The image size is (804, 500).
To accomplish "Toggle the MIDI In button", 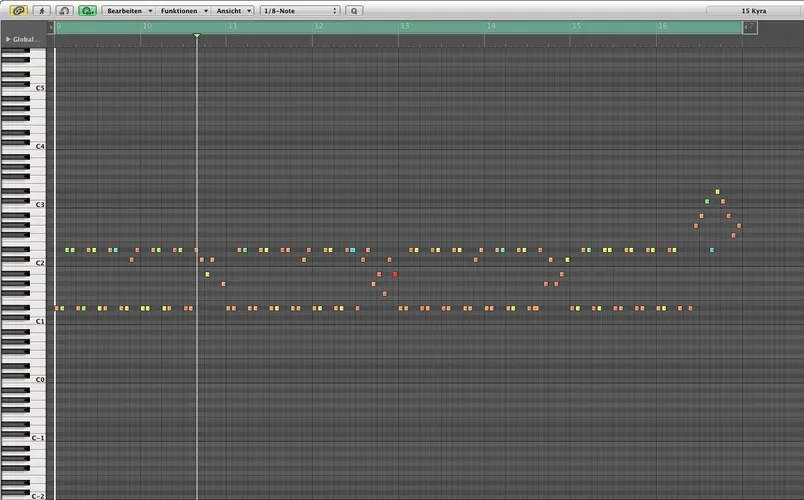I will click(x=64, y=10).
